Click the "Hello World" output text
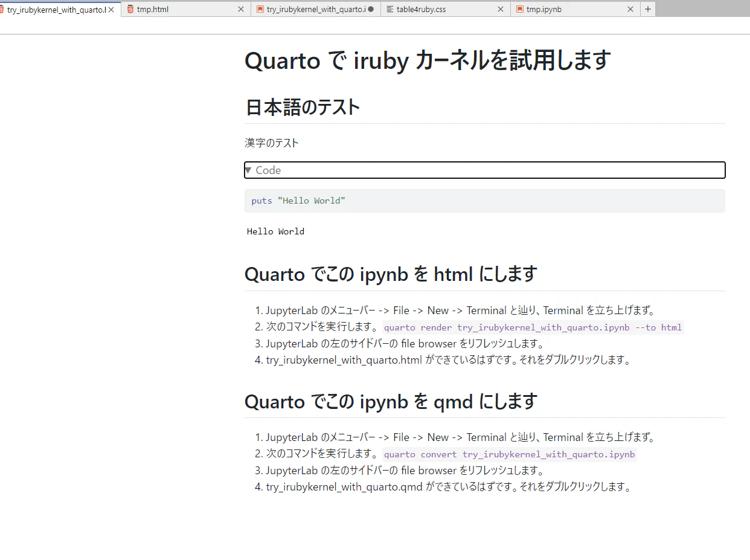The image size is (750, 560). click(275, 231)
